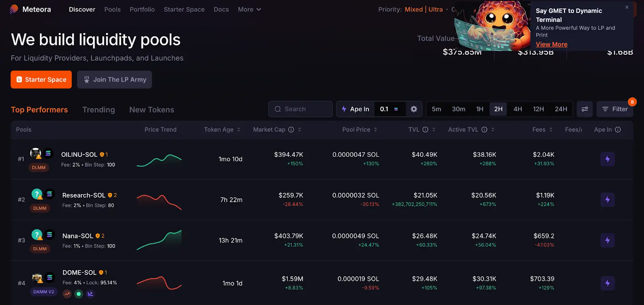Click the Active TVL info icon
The image size is (644, 305).
tap(484, 129)
